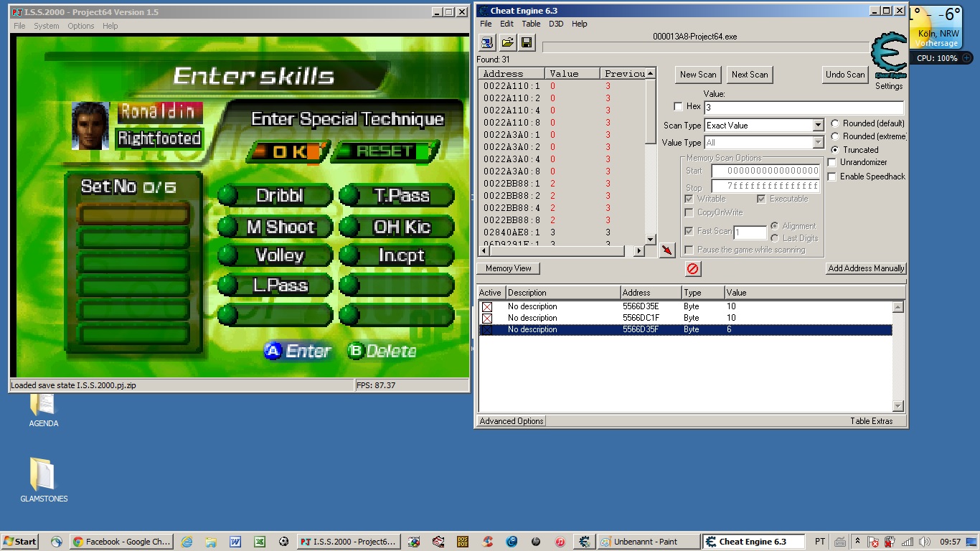This screenshot has width=980, height=551.
Task: Click the weather gadget showing Köln, NRW
Action: click(x=937, y=26)
